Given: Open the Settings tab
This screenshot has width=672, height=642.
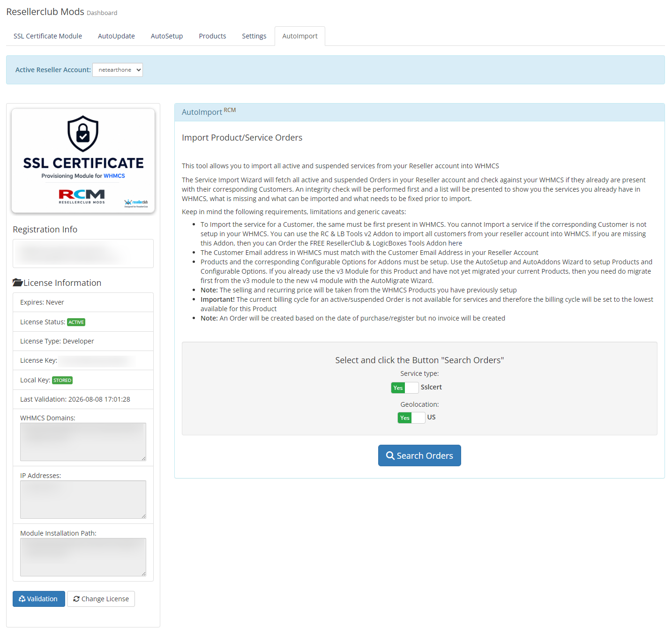Looking at the screenshot, I should pyautogui.click(x=254, y=36).
